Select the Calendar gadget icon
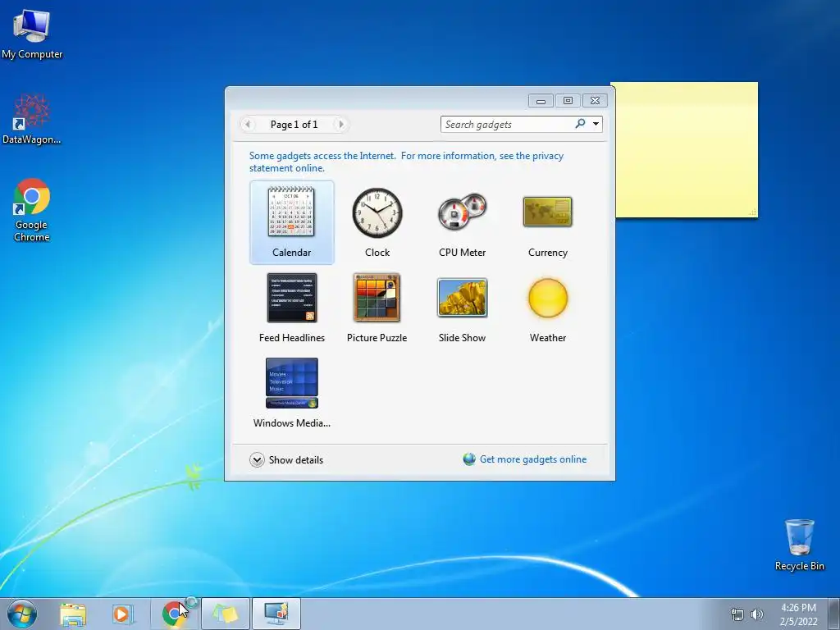 (x=291, y=212)
